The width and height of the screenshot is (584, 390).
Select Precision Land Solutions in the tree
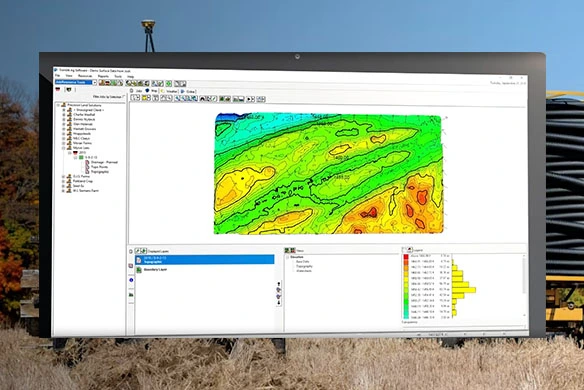84,105
